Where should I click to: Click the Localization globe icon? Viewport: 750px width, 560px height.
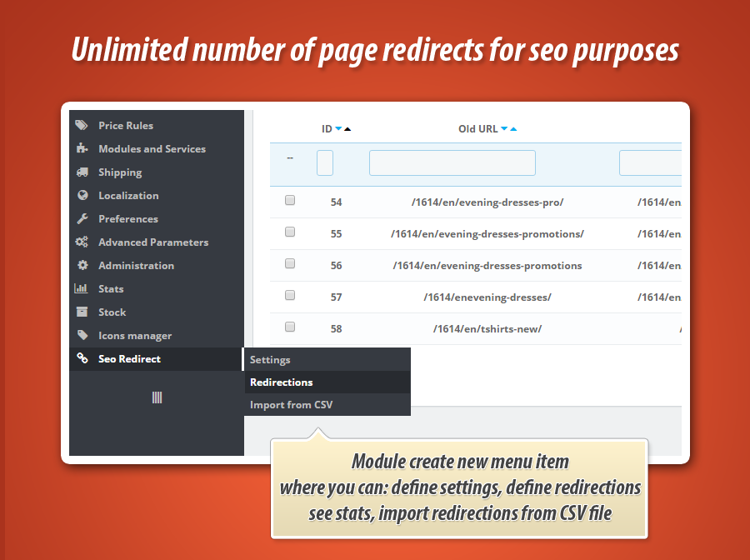pyautogui.click(x=82, y=196)
